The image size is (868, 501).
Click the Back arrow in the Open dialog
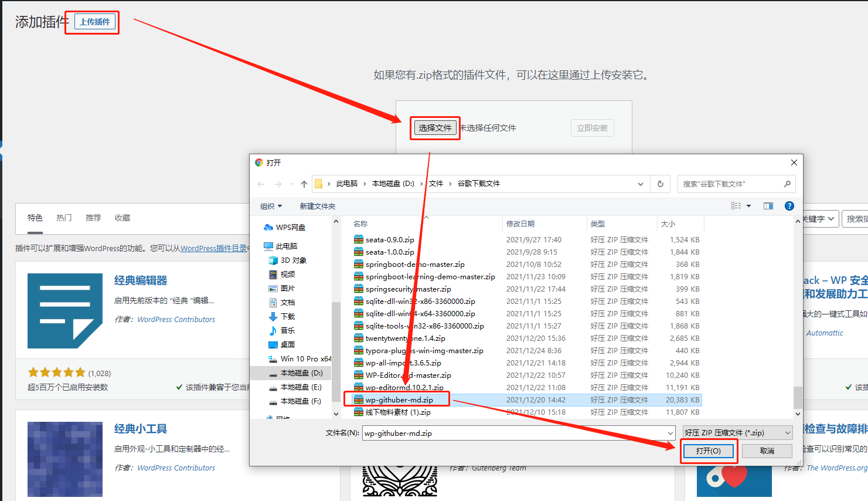click(261, 184)
